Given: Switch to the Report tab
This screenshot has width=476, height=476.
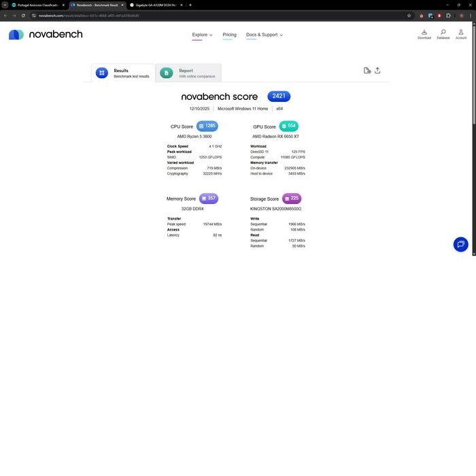Looking at the screenshot, I should 188,73.
